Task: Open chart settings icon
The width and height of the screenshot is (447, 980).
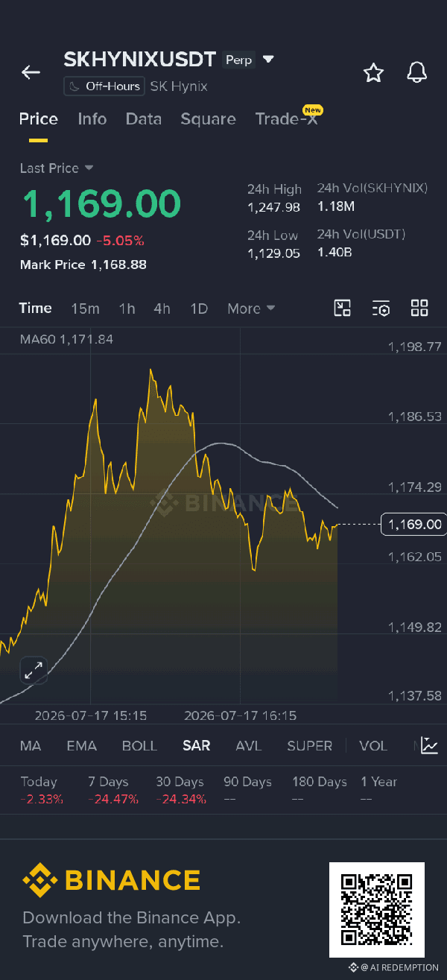Action: pyautogui.click(x=381, y=309)
